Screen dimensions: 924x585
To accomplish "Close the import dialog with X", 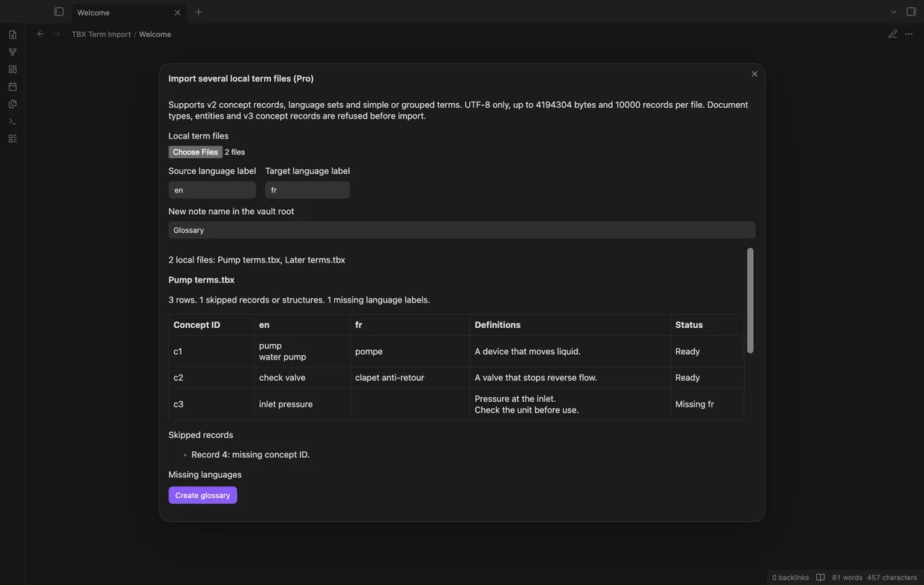I will click(x=755, y=74).
